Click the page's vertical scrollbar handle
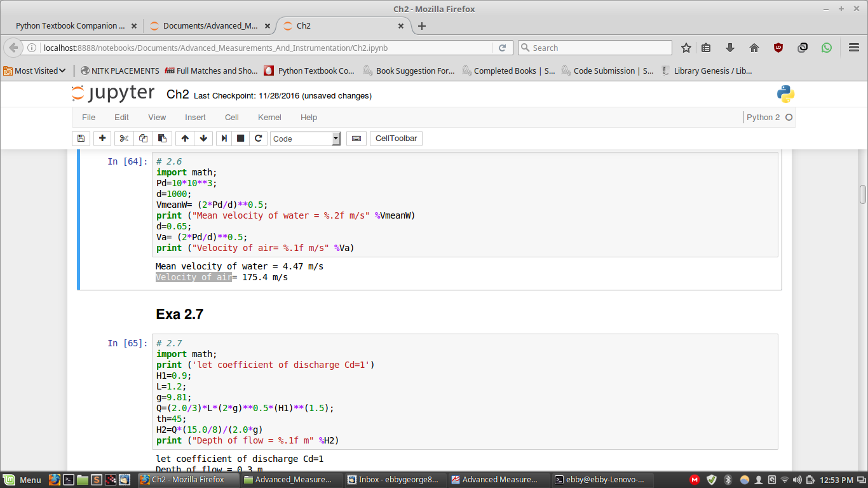The image size is (868, 488). tap(862, 194)
